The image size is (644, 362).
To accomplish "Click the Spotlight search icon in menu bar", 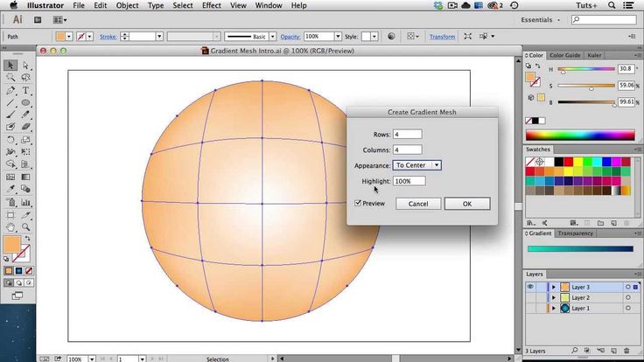I will tap(613, 5).
